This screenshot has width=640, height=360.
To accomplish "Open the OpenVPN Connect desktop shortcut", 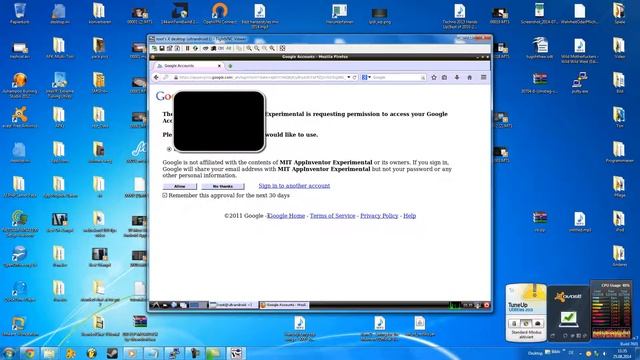I will click(220, 13).
